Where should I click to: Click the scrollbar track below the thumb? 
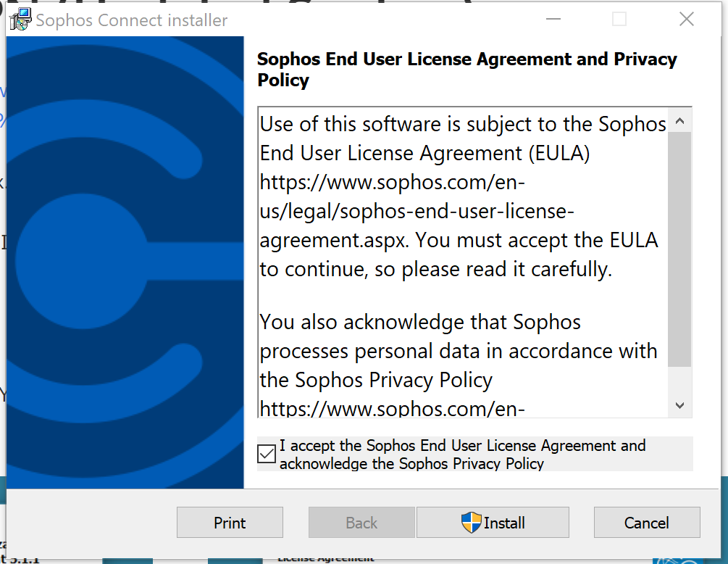679,382
